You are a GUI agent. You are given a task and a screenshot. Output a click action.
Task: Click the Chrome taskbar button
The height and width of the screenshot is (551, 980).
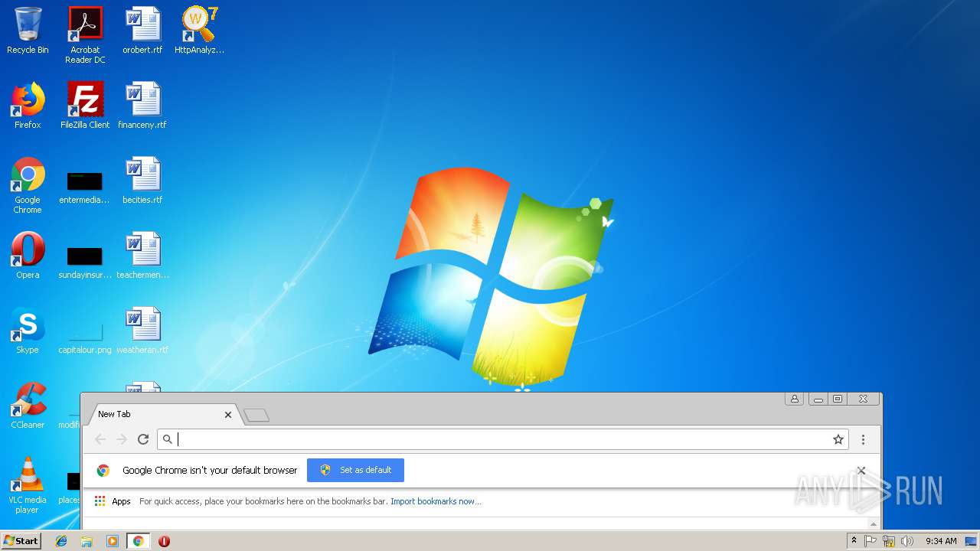pyautogui.click(x=139, y=541)
